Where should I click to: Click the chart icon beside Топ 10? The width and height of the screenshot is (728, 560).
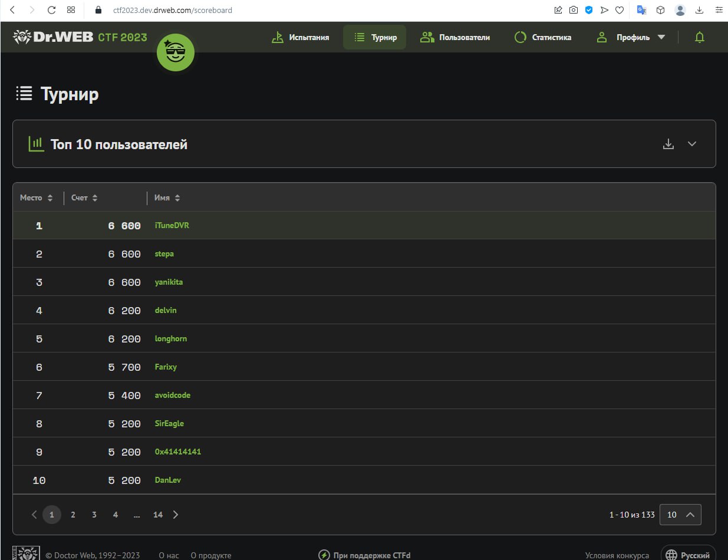coord(37,144)
